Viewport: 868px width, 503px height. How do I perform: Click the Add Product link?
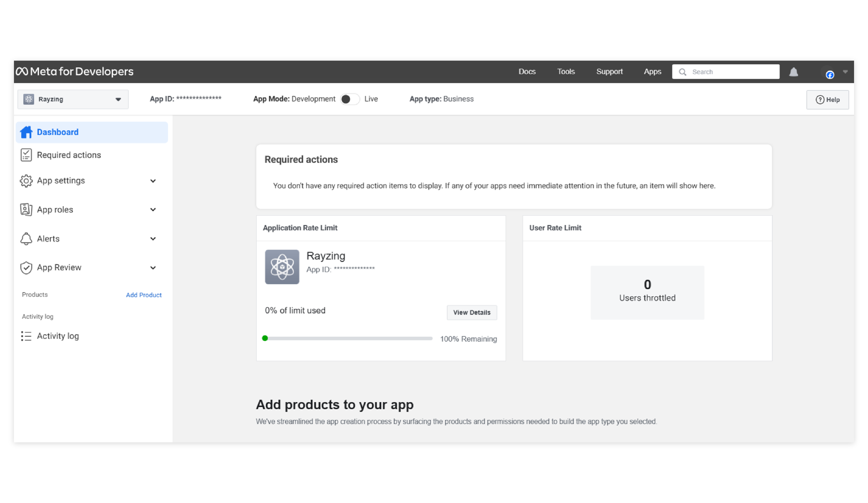[x=144, y=295]
